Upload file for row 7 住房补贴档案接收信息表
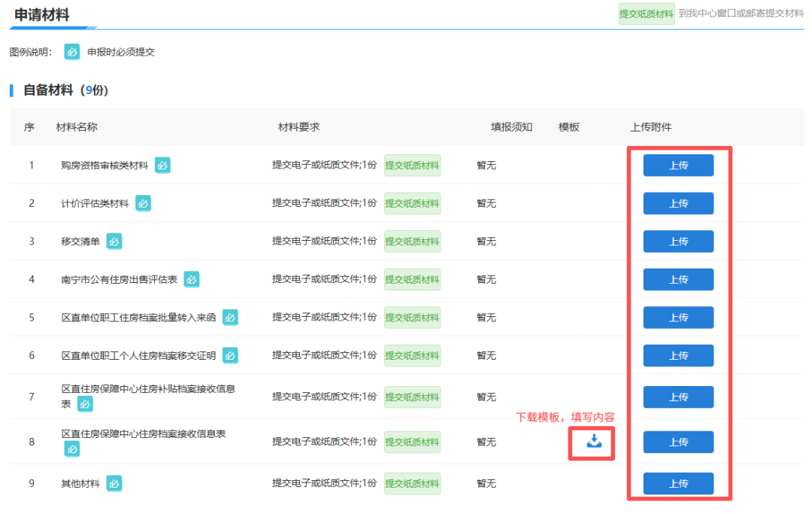The image size is (812, 514). click(677, 397)
